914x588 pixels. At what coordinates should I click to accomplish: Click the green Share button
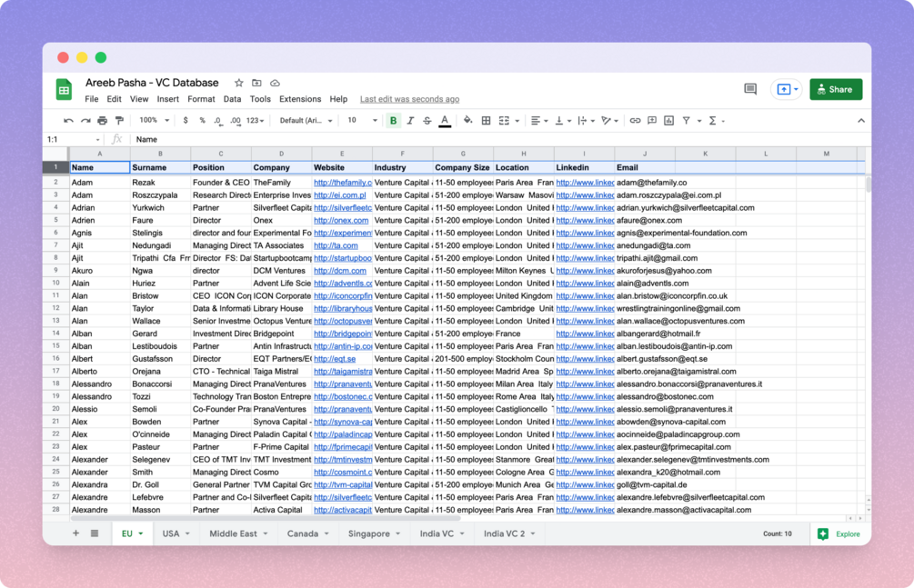click(x=836, y=89)
